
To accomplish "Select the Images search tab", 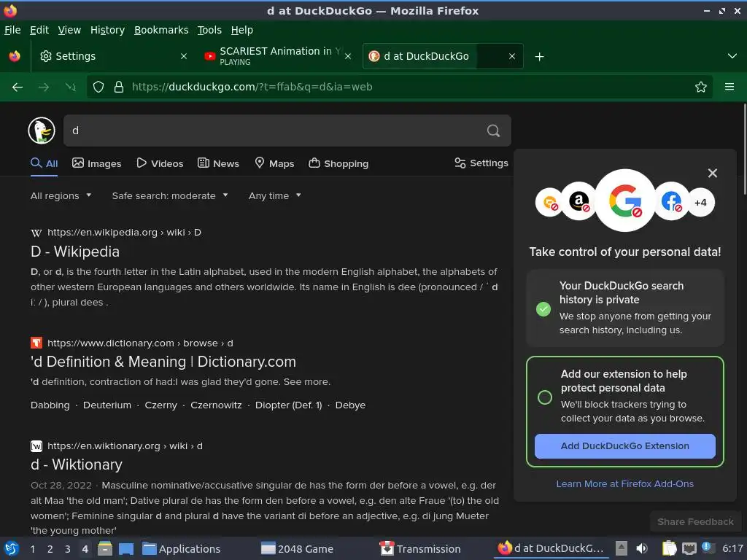I will pos(97,163).
